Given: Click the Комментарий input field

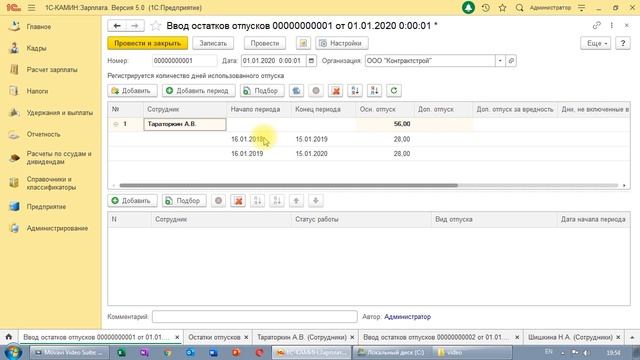Looking at the screenshot, I should coord(255,317).
